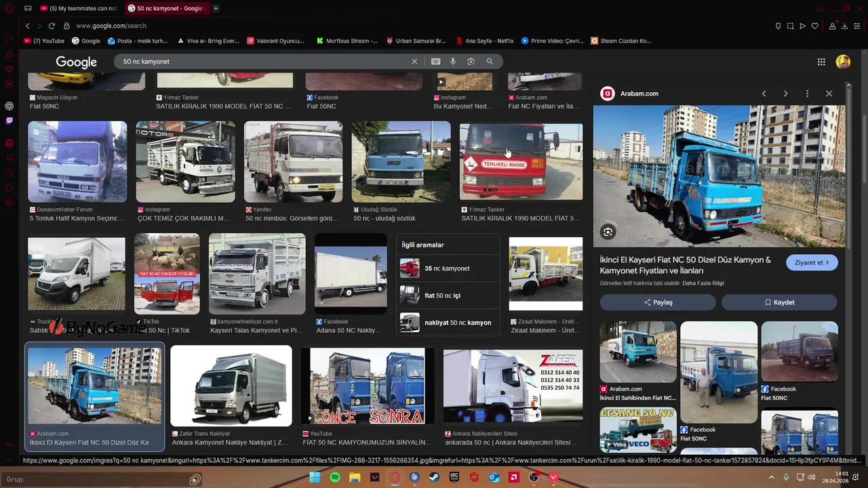The height and width of the screenshot is (488, 868).
Task: Add page to bookmarks with heart icon
Action: (x=814, y=26)
